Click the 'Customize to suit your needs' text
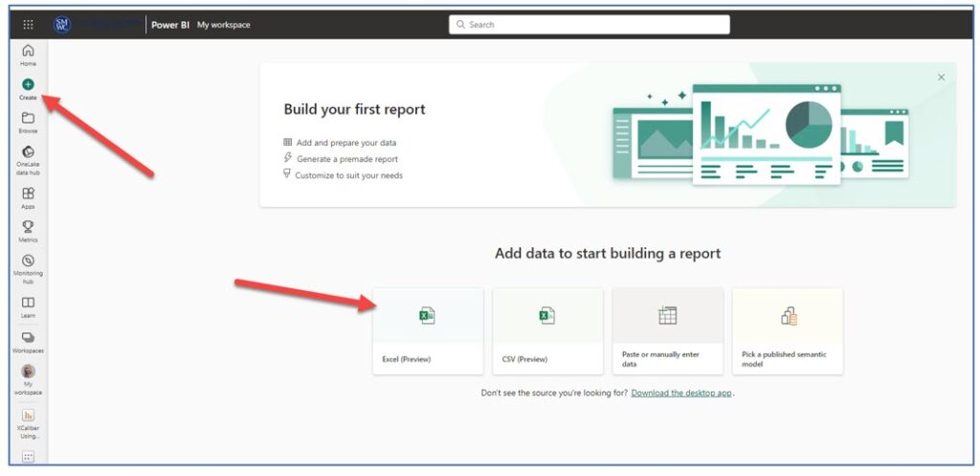The image size is (980, 476). 348,175
